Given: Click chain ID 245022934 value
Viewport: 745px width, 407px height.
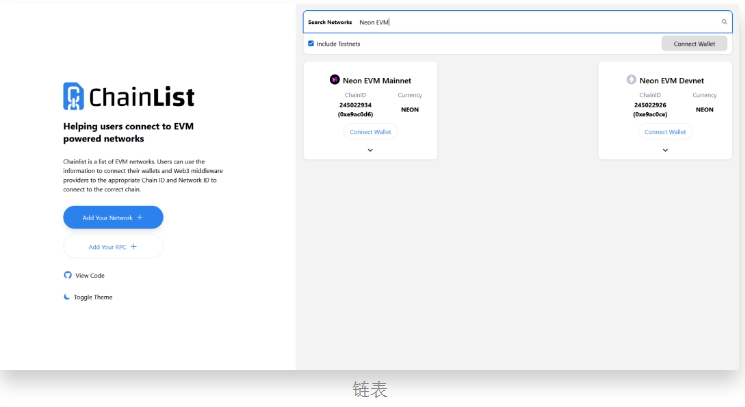Looking at the screenshot, I should [355, 105].
